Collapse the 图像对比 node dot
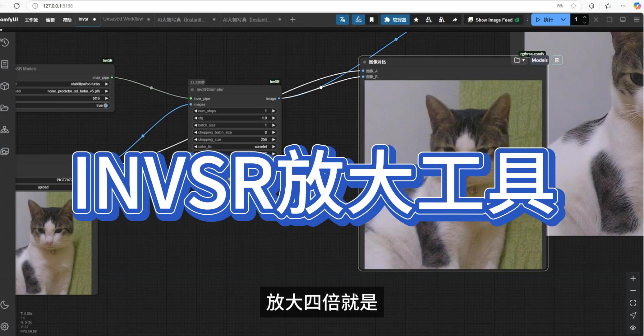This screenshot has width=644, height=336. pos(365,62)
